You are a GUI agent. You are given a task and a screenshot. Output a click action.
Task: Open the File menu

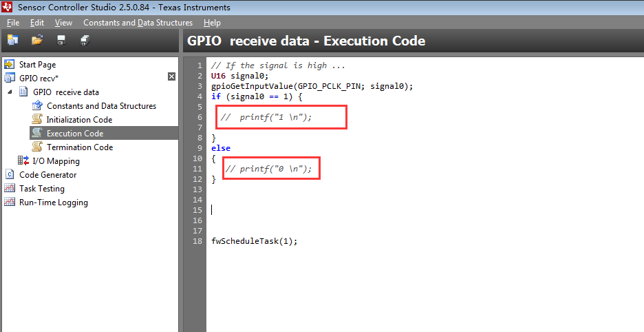click(13, 23)
